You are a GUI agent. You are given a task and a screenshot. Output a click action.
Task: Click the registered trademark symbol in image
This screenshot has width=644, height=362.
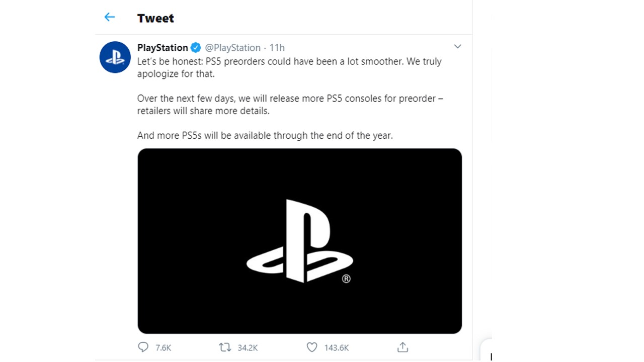346,279
